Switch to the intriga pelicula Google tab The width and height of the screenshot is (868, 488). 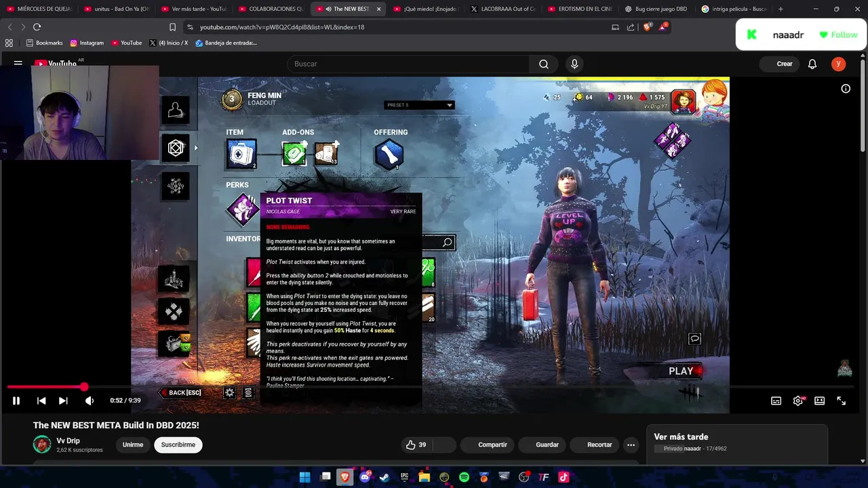(736, 9)
